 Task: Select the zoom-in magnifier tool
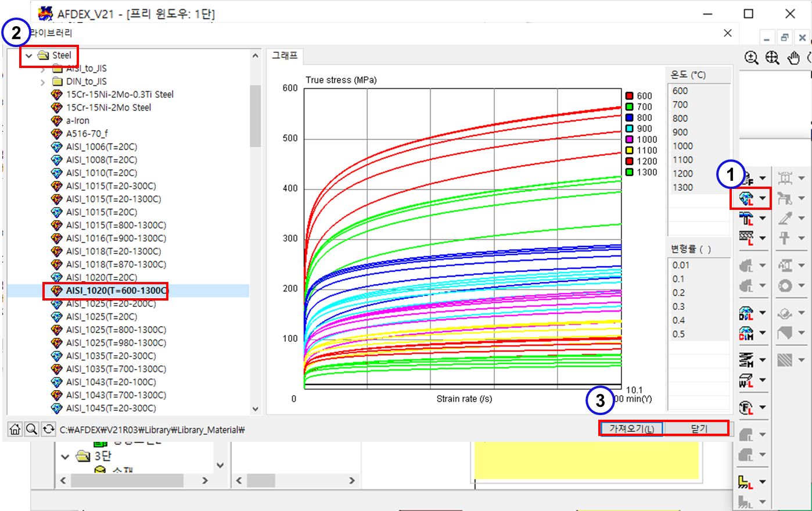752,58
